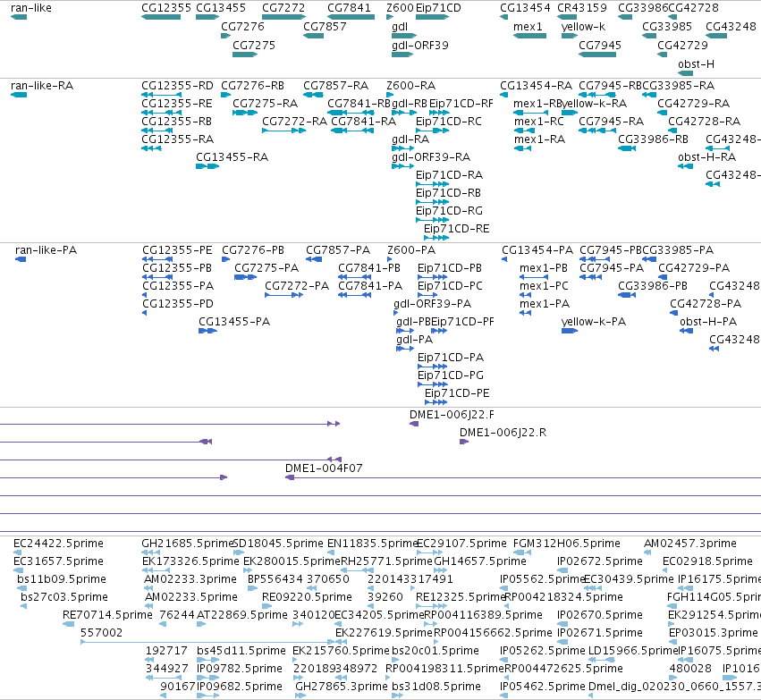Click the CR43159 gene label
This screenshot has height=700, width=761.
[581, 8]
